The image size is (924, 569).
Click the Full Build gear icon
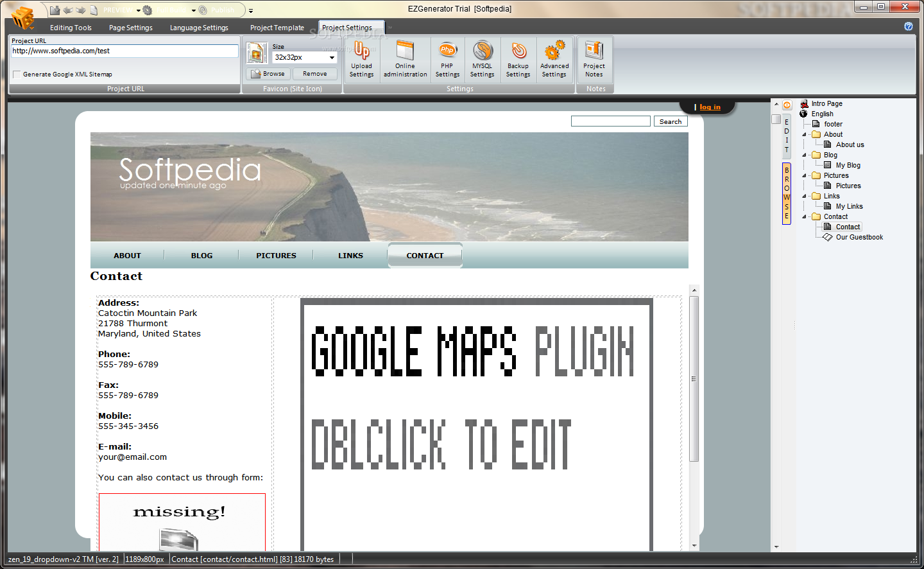click(x=148, y=10)
